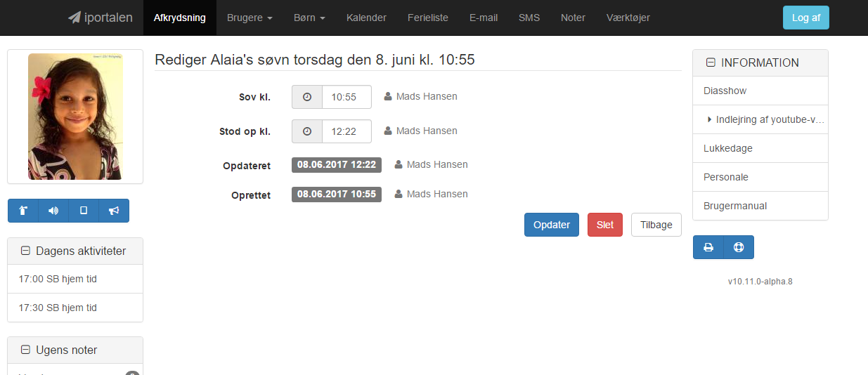The width and height of the screenshot is (868, 375).
Task: Select the 17:00 SB hjem tid activity
Action: pyautogui.click(x=75, y=279)
